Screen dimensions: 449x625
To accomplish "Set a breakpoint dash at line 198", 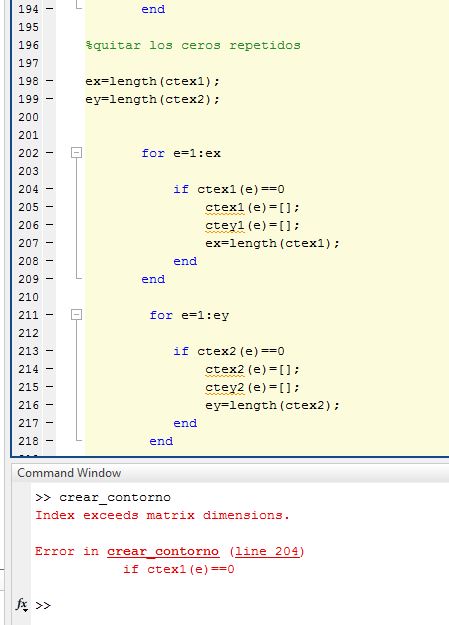I will pyautogui.click(x=49, y=81).
